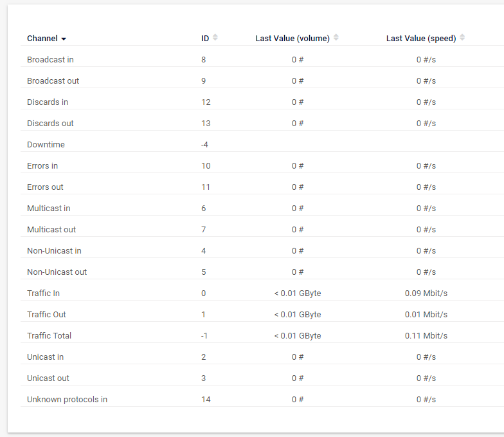Click the Non-Unicast out channel
504x437 pixels.
[x=57, y=272]
